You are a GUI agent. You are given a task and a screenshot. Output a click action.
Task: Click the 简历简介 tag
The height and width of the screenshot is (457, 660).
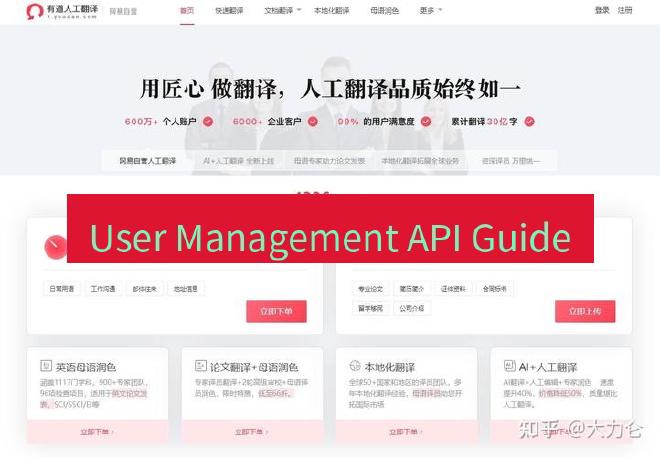click(x=412, y=289)
